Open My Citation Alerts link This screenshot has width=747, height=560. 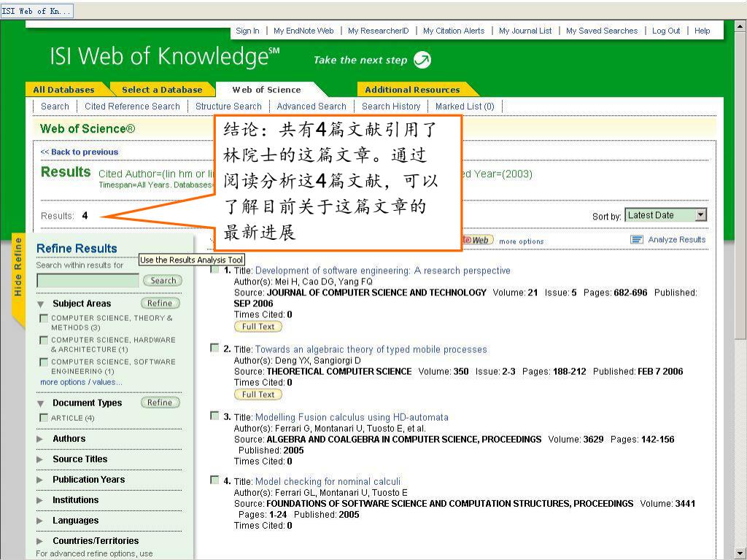[454, 31]
